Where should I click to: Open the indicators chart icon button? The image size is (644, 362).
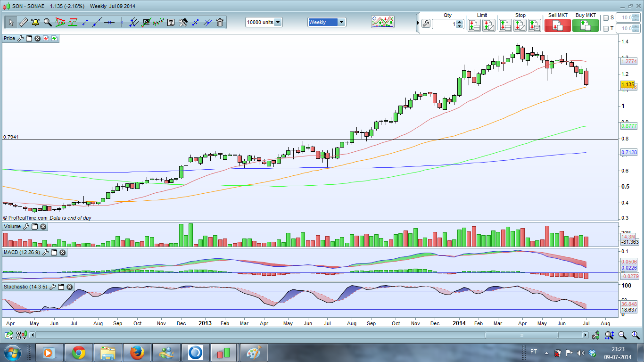point(382,22)
